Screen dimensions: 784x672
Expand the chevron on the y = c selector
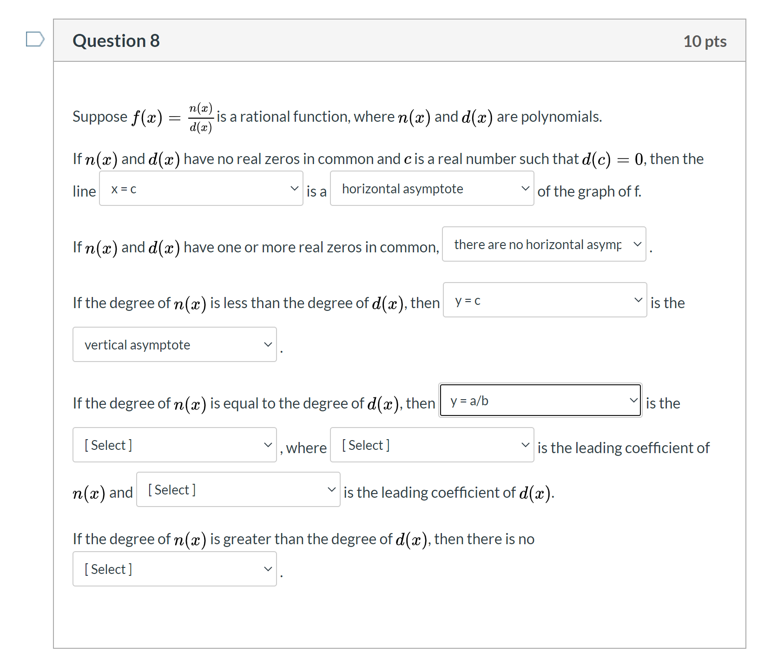(x=638, y=300)
